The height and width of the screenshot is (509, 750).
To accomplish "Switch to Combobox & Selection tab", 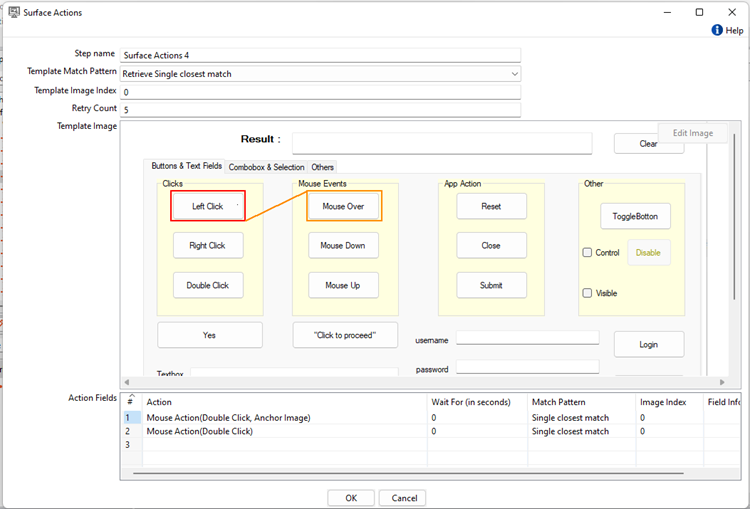I will pyautogui.click(x=266, y=167).
